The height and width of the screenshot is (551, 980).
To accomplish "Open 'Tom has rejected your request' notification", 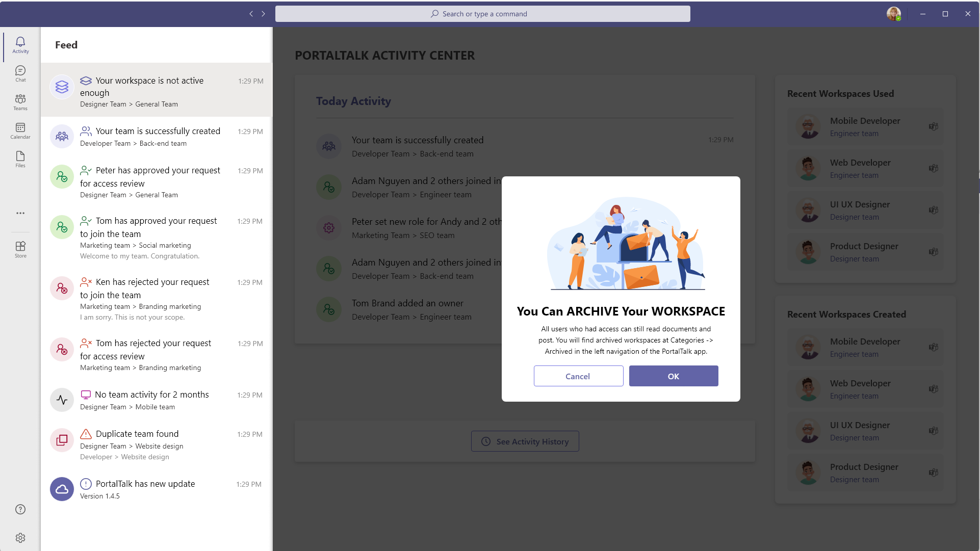I will tap(156, 355).
